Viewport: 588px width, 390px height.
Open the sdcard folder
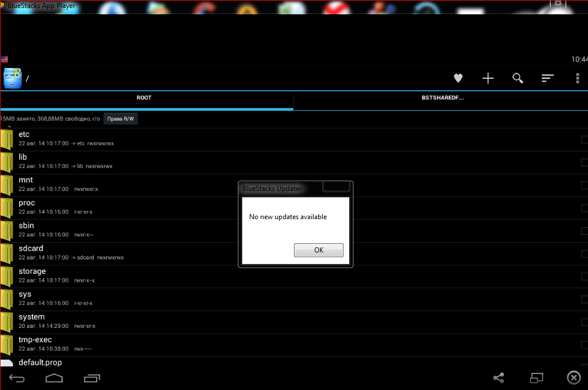(x=31, y=248)
